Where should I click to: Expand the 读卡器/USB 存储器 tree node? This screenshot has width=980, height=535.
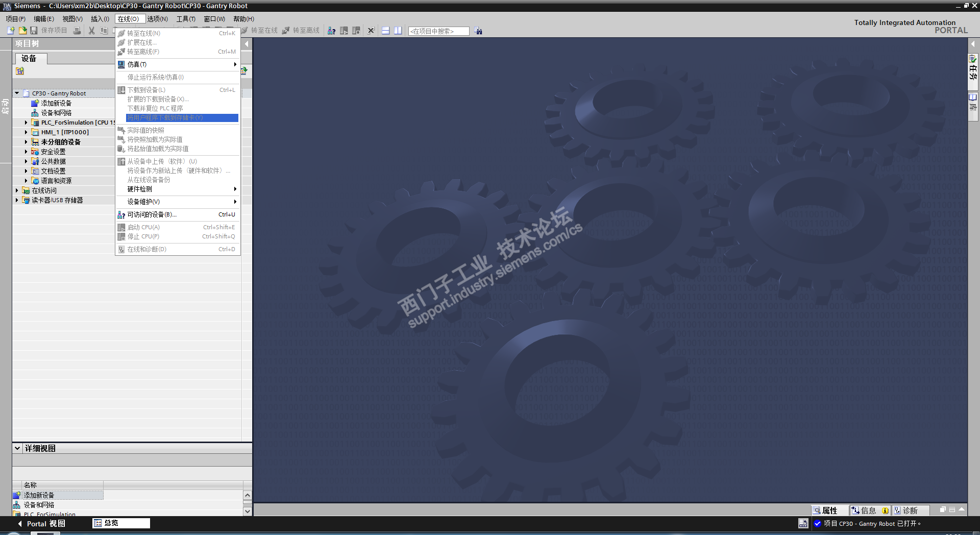point(17,200)
